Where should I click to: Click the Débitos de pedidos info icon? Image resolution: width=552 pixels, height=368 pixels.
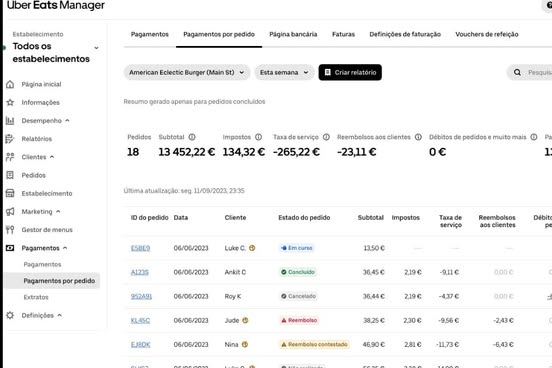pyautogui.click(x=534, y=137)
